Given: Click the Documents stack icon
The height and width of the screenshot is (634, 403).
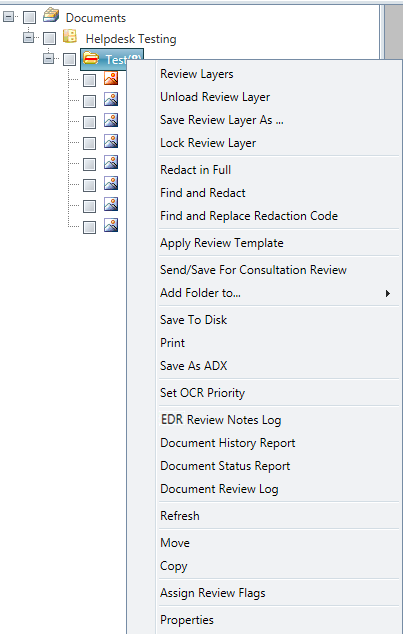Looking at the screenshot, I should (x=51, y=16).
